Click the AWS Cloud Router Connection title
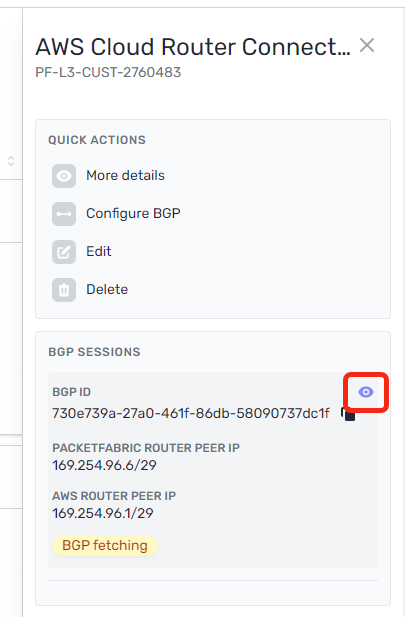The width and height of the screenshot is (405, 617). point(193,47)
